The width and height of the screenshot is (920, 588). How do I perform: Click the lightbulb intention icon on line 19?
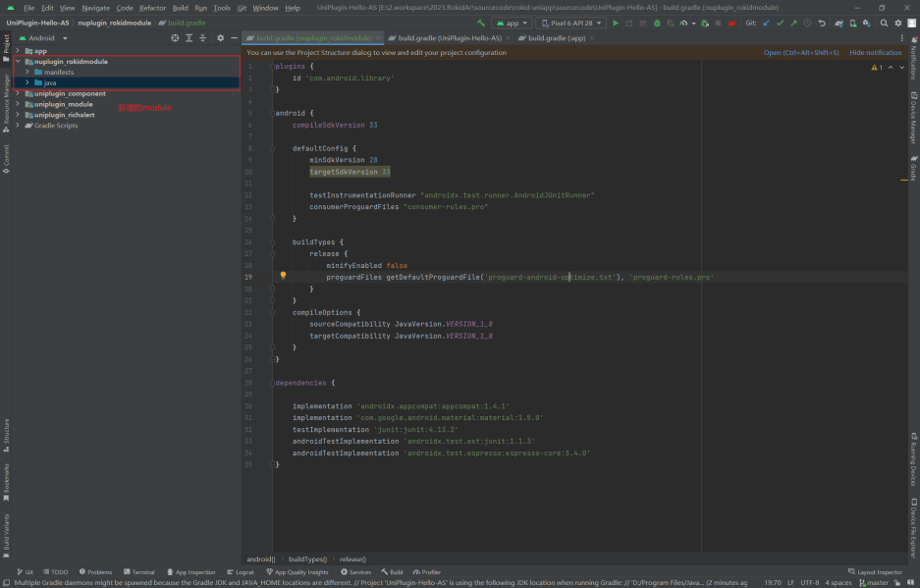click(x=283, y=275)
